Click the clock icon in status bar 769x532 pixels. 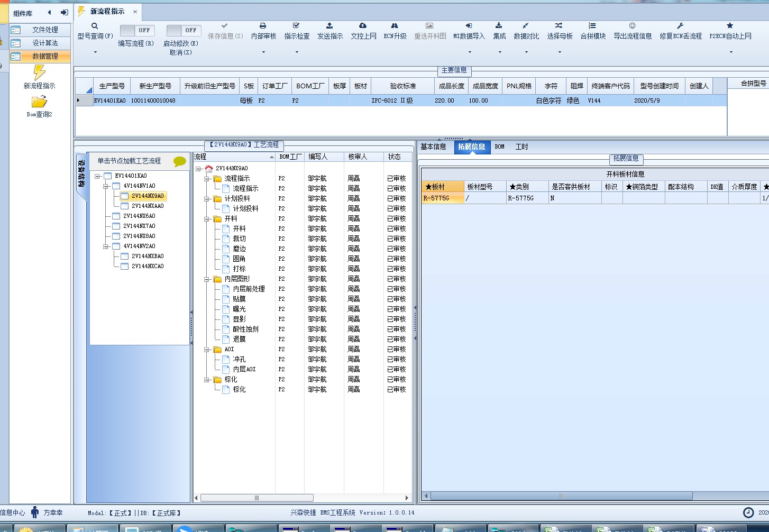click(x=748, y=512)
